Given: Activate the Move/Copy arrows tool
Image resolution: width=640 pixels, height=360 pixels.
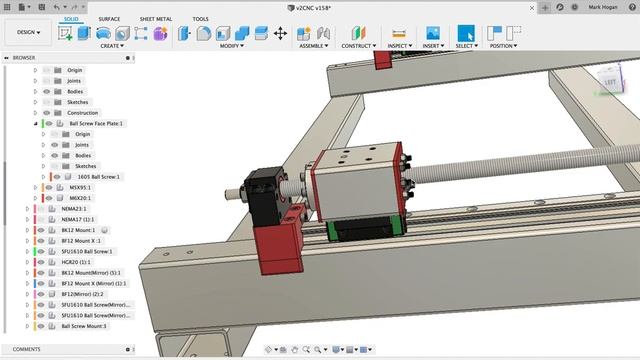Looking at the screenshot, I should pyautogui.click(x=280, y=33).
